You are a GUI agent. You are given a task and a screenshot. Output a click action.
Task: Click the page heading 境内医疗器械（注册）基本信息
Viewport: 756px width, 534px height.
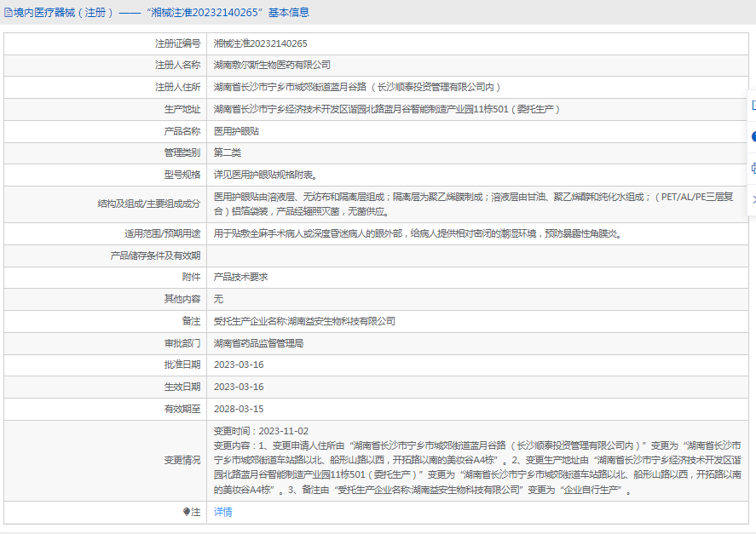(x=161, y=13)
